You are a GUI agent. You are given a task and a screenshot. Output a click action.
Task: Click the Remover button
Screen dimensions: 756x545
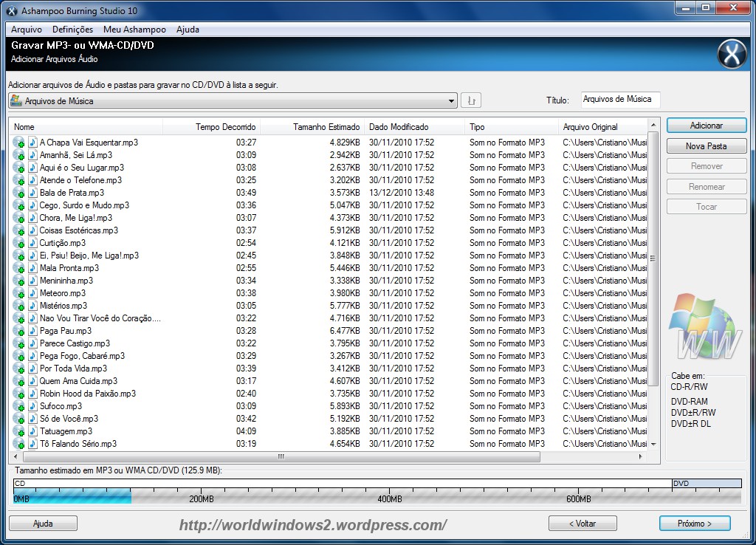pyautogui.click(x=707, y=166)
